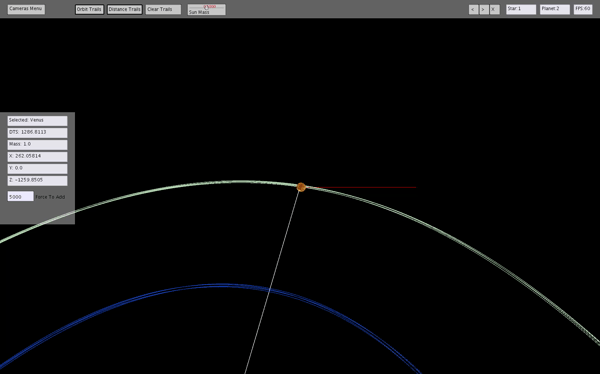Select the X coordinate field
This screenshot has width=600, height=374.
tap(38, 157)
